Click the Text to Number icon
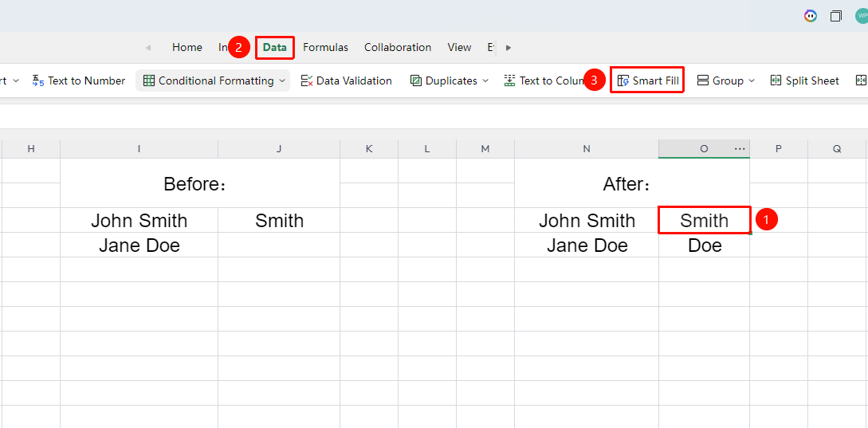This screenshot has width=868, height=428. (x=38, y=80)
